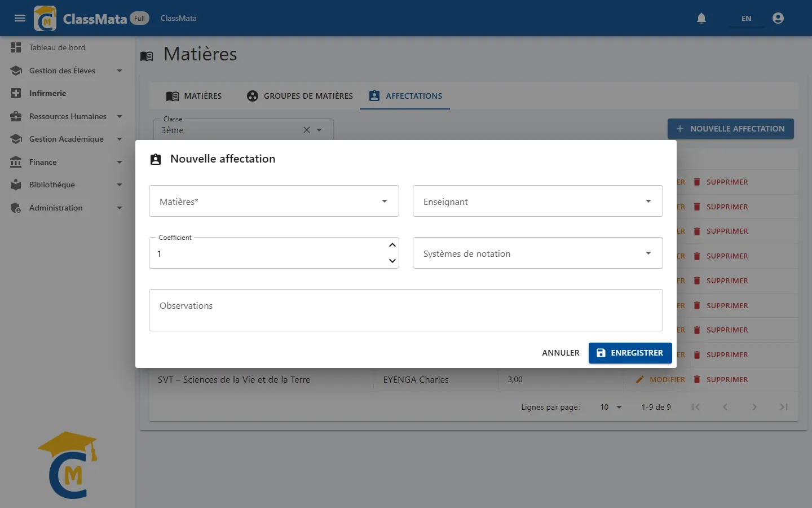Click Finance bank icon
812x508 pixels.
16,162
